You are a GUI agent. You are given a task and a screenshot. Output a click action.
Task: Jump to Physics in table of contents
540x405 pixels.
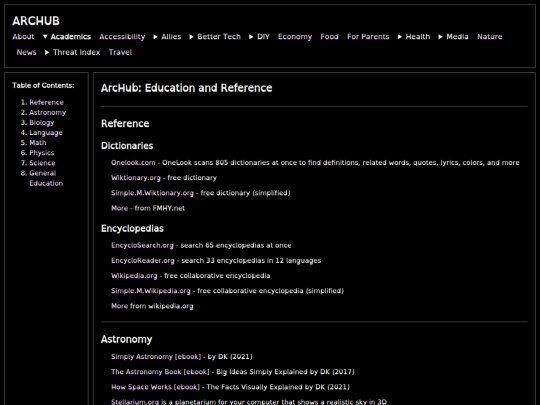[42, 153]
